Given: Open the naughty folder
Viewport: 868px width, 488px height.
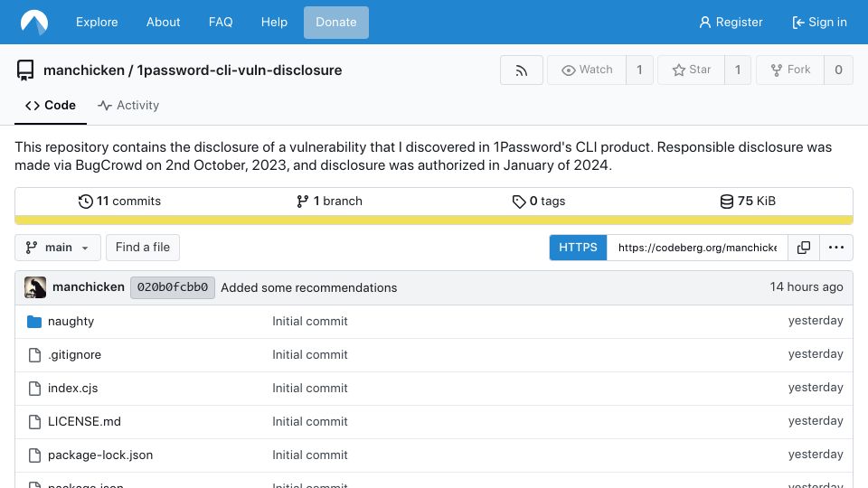Looking at the screenshot, I should click(x=71, y=322).
